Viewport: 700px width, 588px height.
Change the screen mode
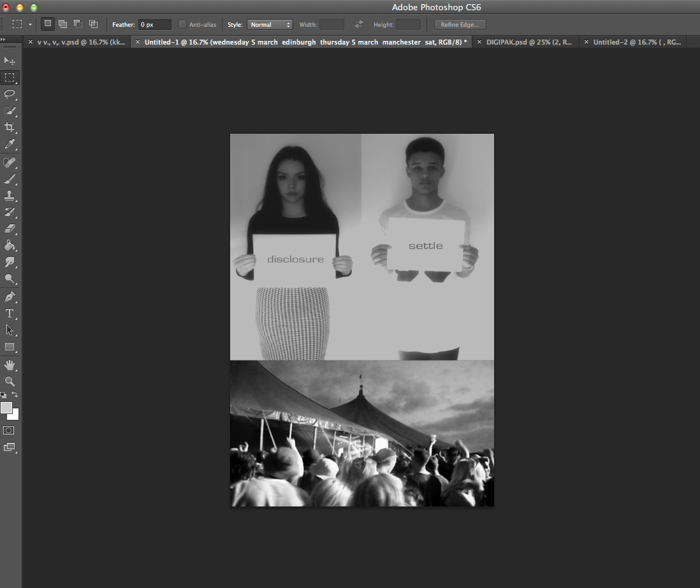(x=10, y=447)
